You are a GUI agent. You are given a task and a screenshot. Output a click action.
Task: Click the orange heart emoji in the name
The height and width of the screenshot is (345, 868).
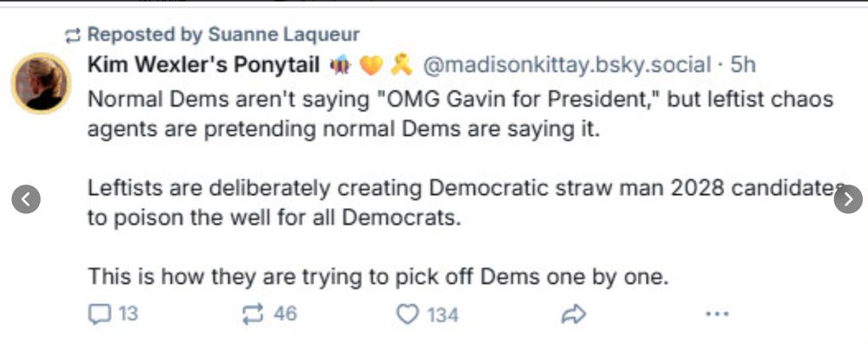point(371,66)
